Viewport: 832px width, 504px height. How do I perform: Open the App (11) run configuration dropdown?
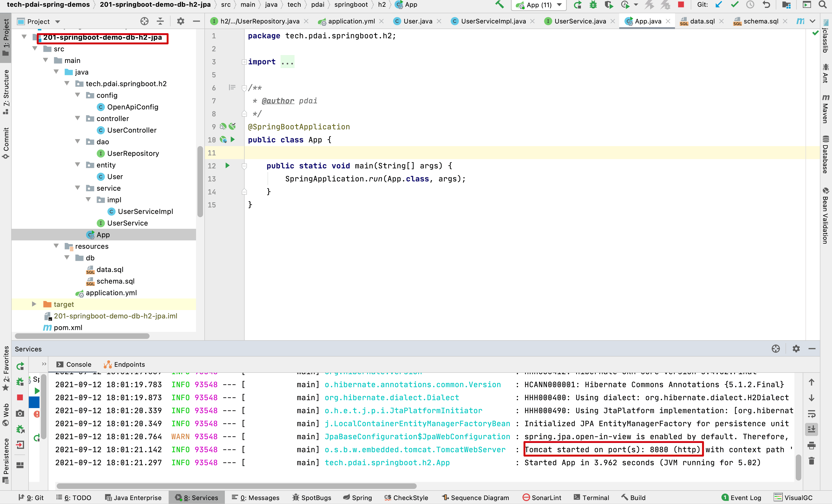(540, 5)
